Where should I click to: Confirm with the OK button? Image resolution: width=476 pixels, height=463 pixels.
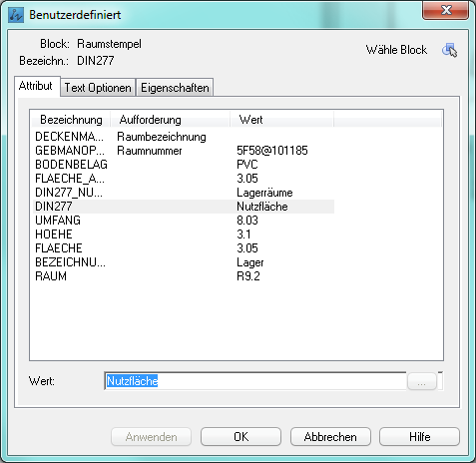pos(240,437)
